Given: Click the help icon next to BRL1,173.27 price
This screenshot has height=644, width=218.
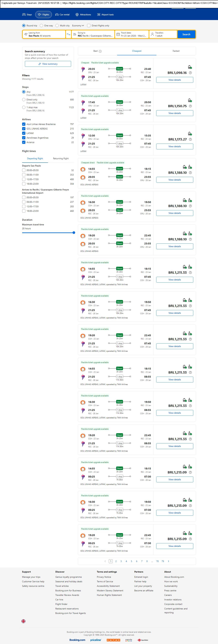Looking at the screenshot, I should [191, 140].
